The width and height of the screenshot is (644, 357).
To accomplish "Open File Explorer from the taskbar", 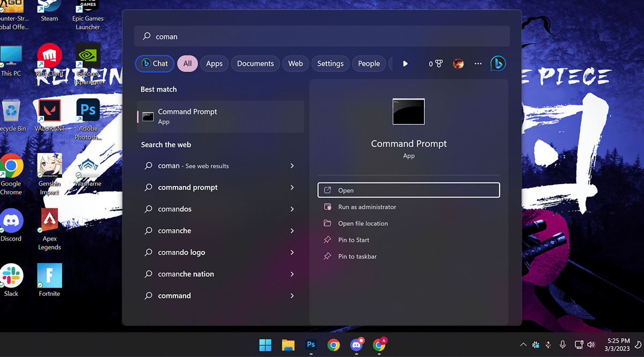I will pos(288,345).
